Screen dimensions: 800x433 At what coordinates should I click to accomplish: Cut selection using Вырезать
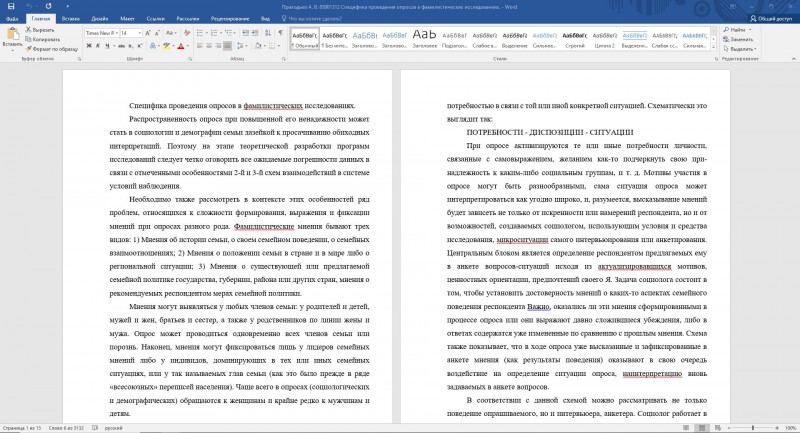click(40, 30)
